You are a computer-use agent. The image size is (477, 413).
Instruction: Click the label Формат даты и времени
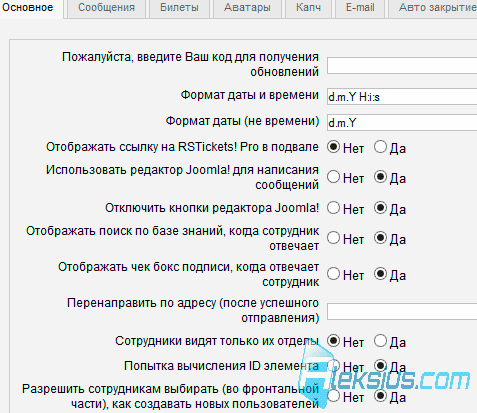point(250,95)
